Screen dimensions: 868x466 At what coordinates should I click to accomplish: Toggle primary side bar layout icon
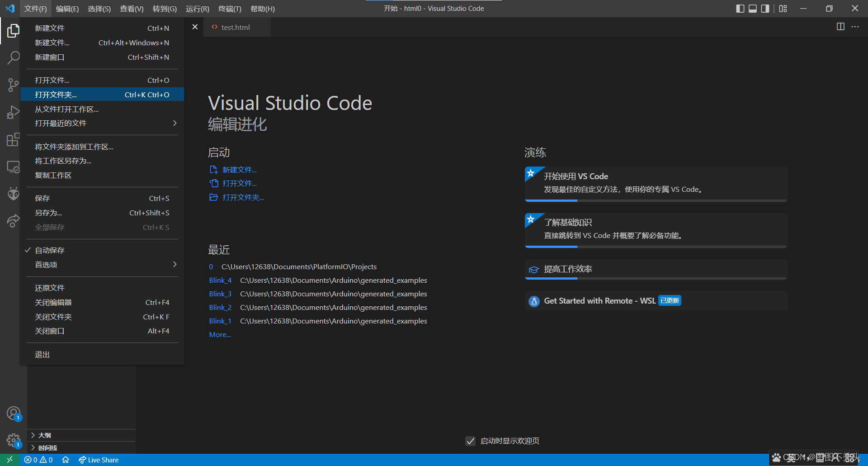point(740,9)
